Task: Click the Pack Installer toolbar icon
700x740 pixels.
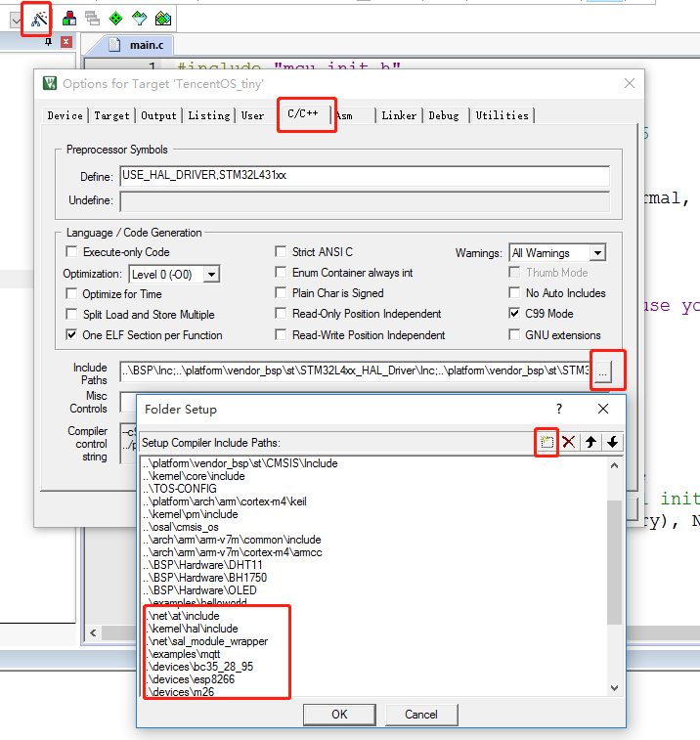Action: click(163, 19)
